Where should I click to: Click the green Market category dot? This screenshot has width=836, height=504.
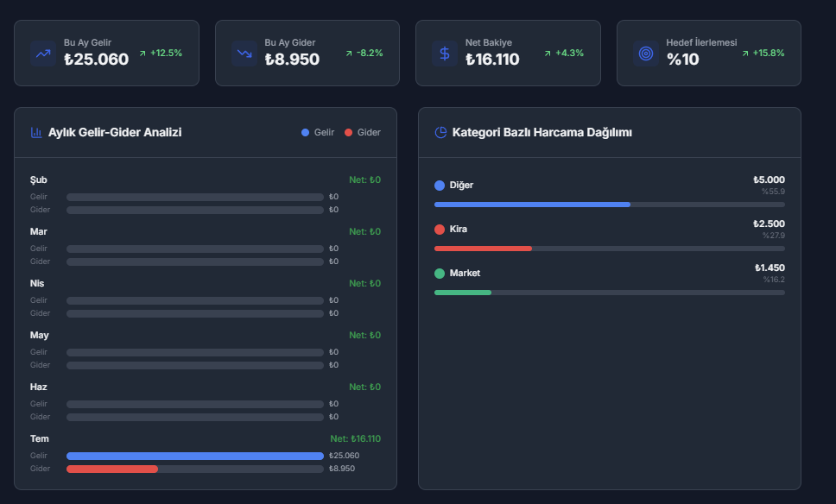(x=440, y=274)
